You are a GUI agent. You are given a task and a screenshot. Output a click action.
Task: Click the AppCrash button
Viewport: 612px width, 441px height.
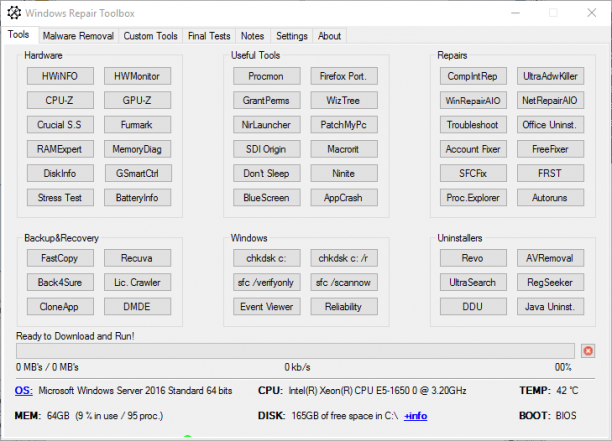click(x=344, y=197)
